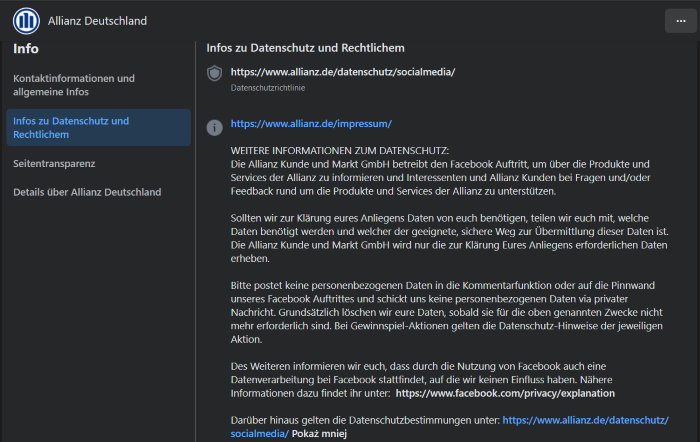Screen dimensions: 700x442
Task: Click paragraph starting 'Bitte postet keine personenbezogenen'
Action: click(447, 313)
